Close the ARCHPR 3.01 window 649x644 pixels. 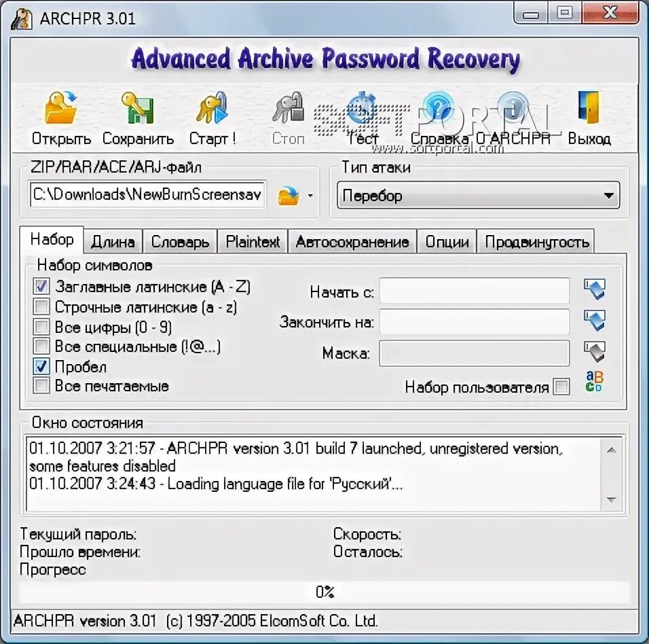610,12
